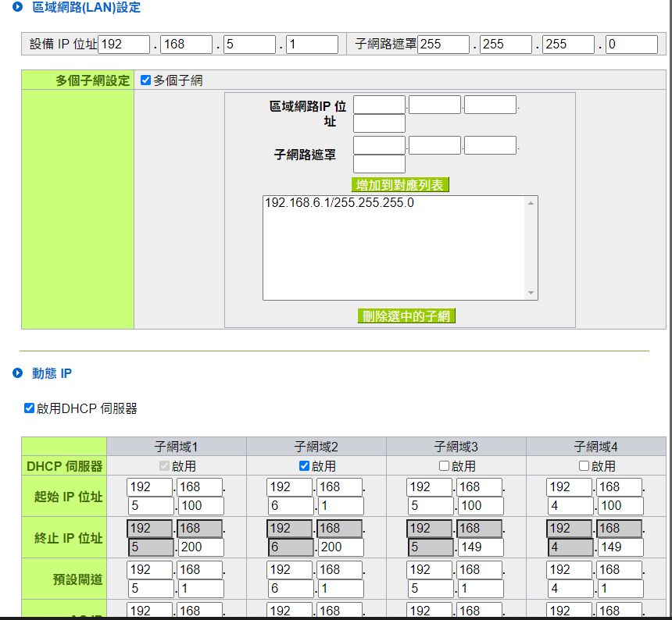Click the 子網域3 終止 IP field showing 149

pos(481,547)
